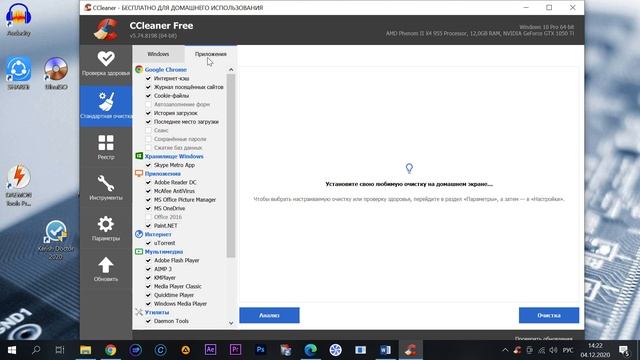This screenshot has width=640, height=360.
Task: Open Adobe After Effects from taskbar
Action: tap(210, 350)
